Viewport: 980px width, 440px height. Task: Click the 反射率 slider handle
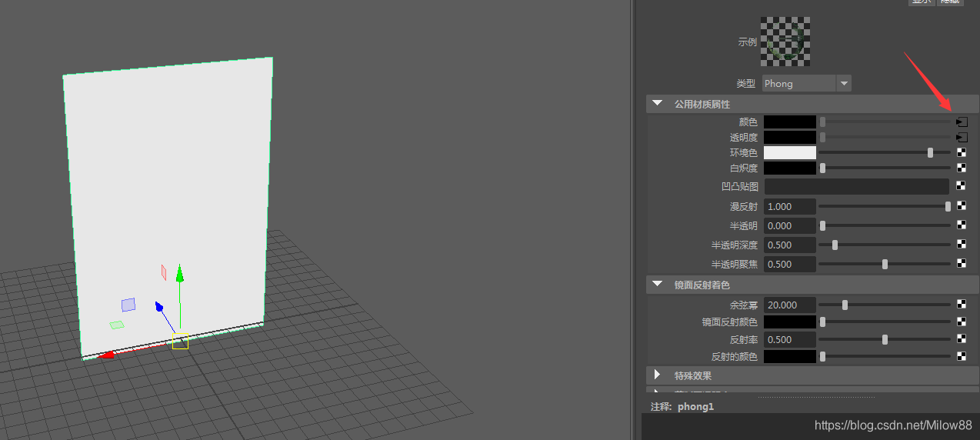[885, 339]
